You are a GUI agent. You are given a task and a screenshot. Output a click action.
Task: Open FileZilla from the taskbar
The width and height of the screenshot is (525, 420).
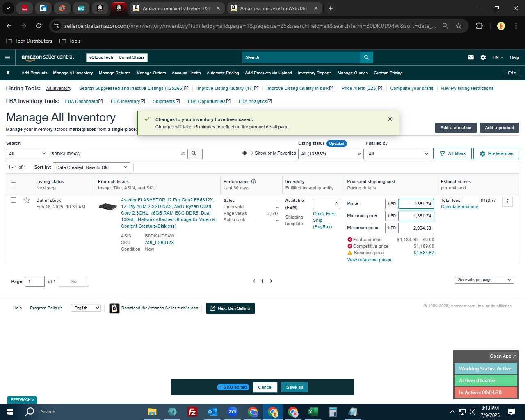point(192,412)
